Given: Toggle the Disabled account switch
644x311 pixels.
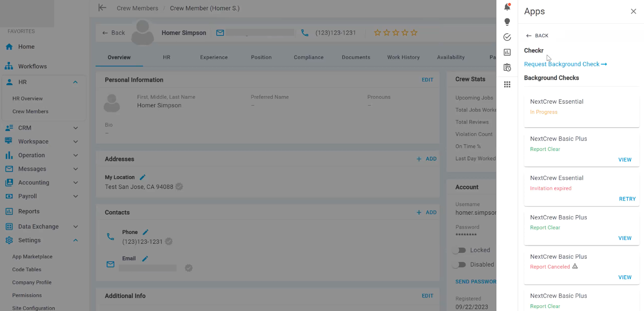Looking at the screenshot, I should (459, 265).
